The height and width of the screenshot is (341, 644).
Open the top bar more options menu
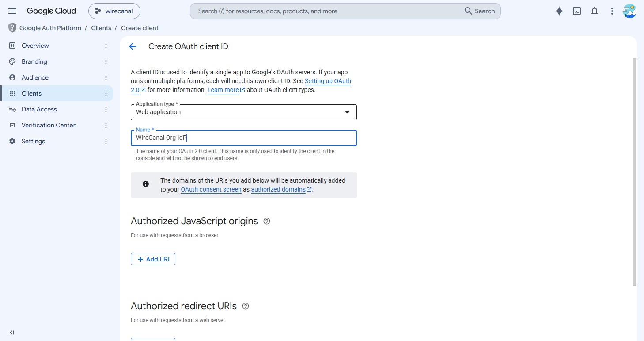click(x=612, y=11)
